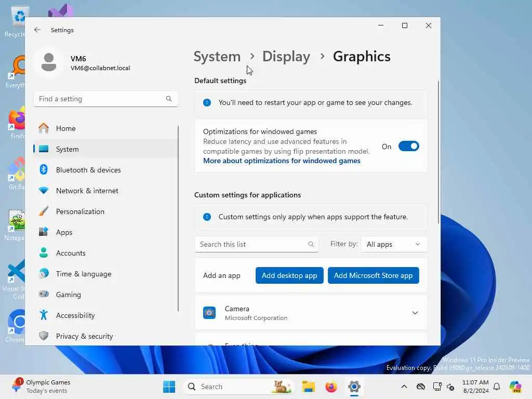Open Accessibility settings from sidebar
The height and width of the screenshot is (399, 532).
(x=105, y=315)
